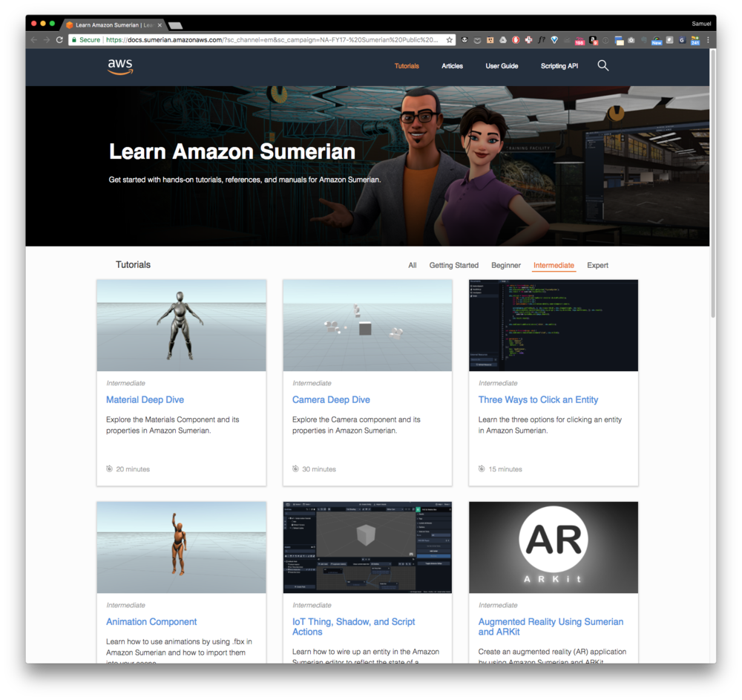Open the User Guide section
This screenshot has width=742, height=700.
coord(502,66)
